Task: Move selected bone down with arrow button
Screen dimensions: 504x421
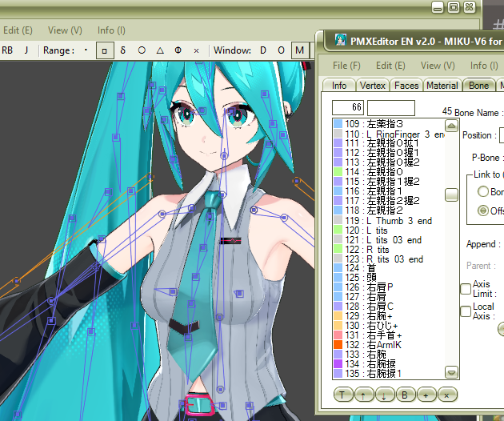Action: pyautogui.click(x=384, y=395)
